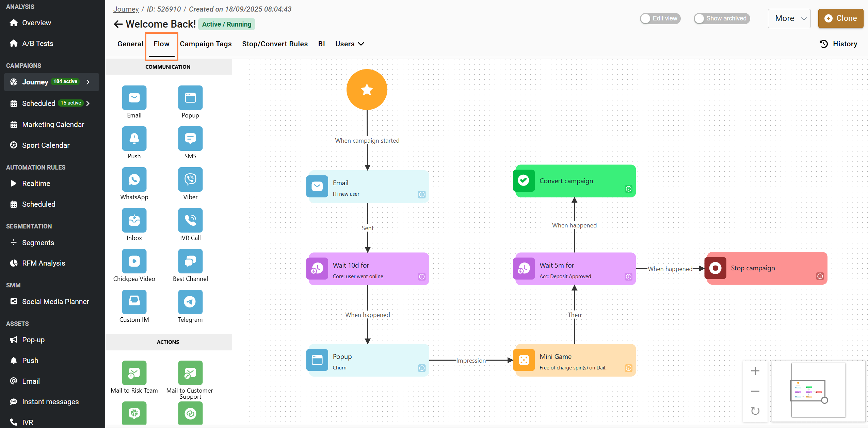
Task: Click the reset view rotate icon
Action: [755, 411]
